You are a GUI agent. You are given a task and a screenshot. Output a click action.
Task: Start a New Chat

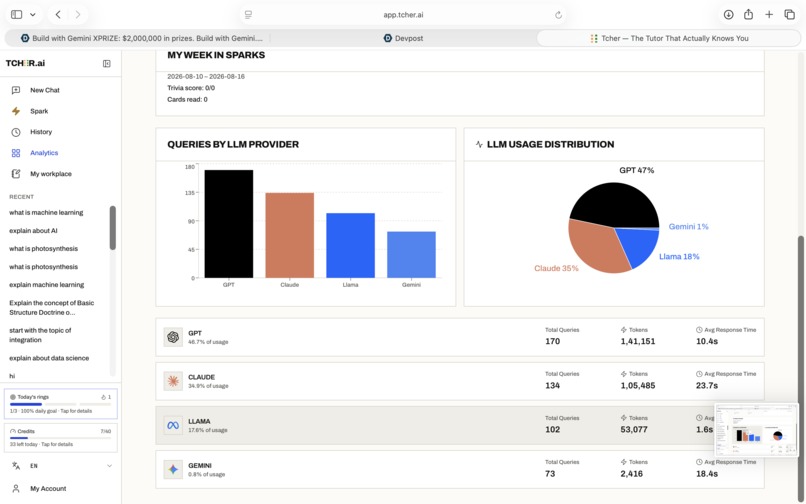point(45,90)
